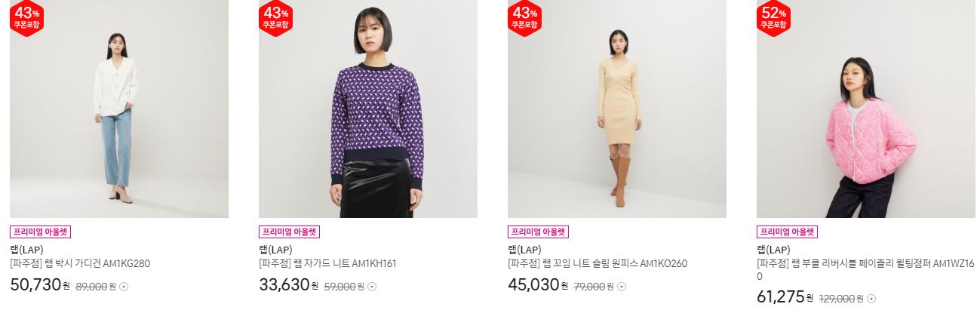The width and height of the screenshot is (980, 313).
Task: Open the 랩 자가드 니트 AM1KH161 link
Action: tap(327, 264)
